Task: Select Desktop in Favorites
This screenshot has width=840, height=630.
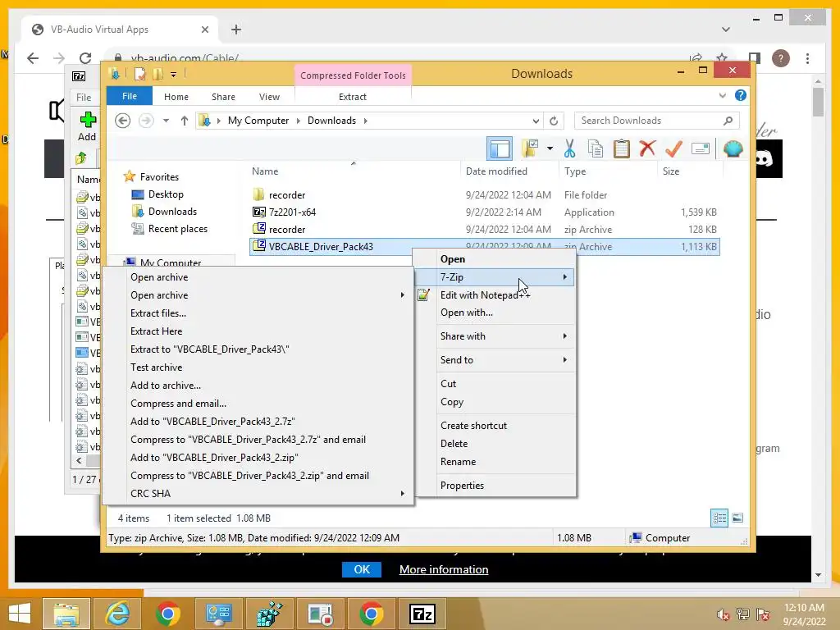Action: point(166,194)
